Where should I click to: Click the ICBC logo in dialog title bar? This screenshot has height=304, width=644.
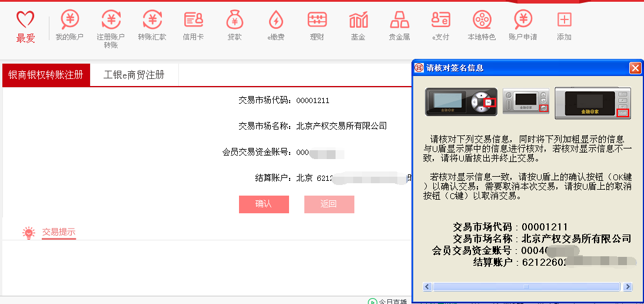coord(419,68)
